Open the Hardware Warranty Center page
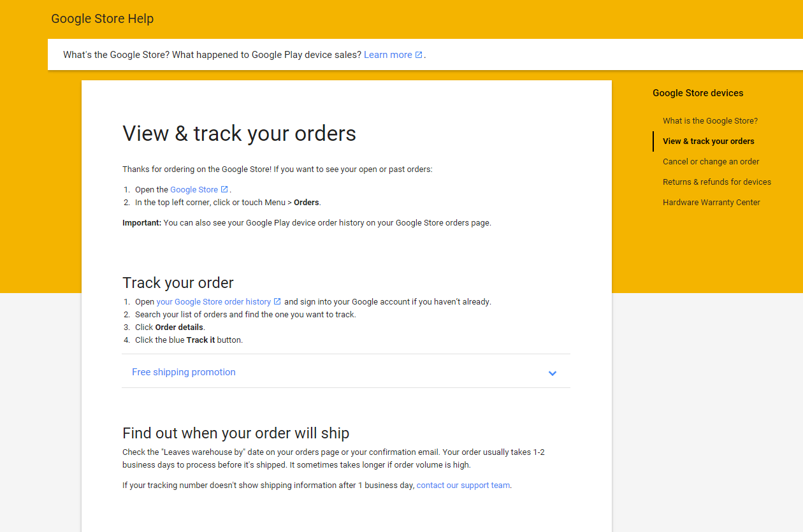 [x=711, y=202]
